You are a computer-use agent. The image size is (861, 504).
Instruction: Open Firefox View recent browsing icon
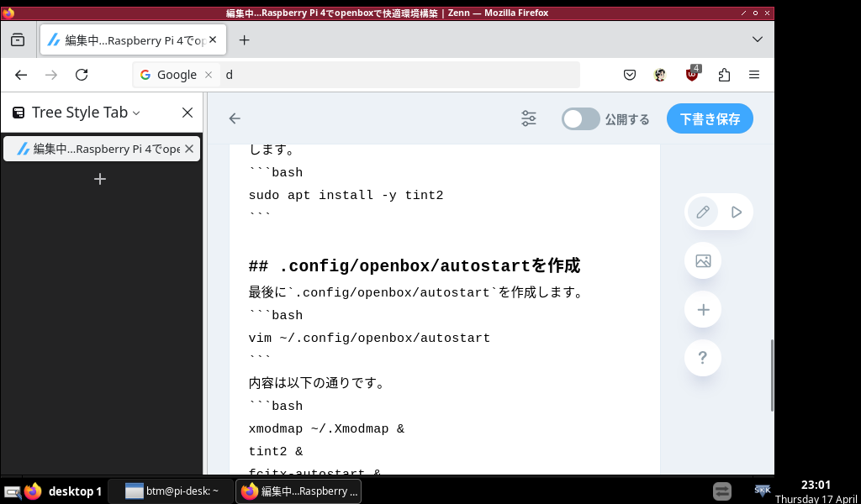(18, 39)
